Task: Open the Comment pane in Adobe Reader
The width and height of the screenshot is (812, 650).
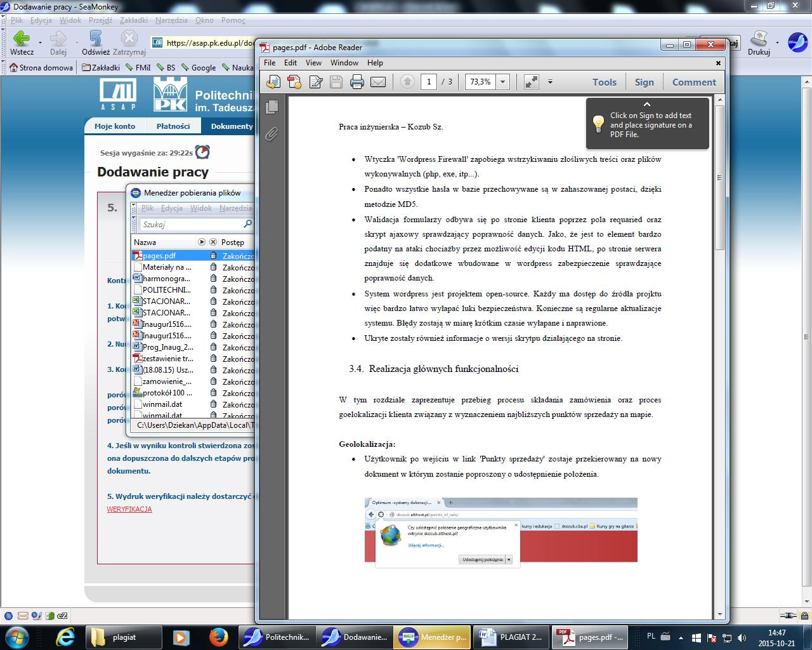Action: coord(694,82)
